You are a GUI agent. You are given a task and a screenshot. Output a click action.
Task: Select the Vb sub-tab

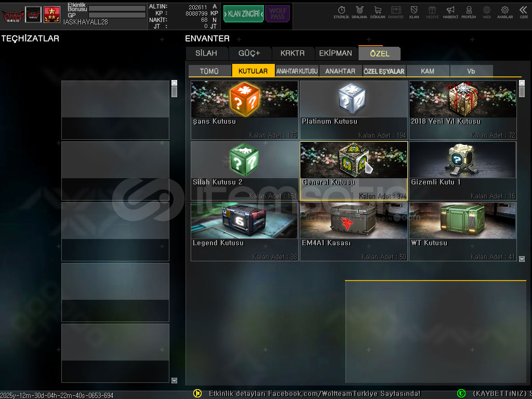pos(471,71)
